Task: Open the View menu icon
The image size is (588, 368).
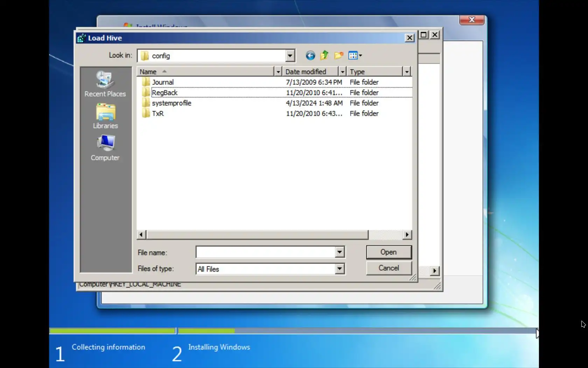Action: click(x=355, y=55)
